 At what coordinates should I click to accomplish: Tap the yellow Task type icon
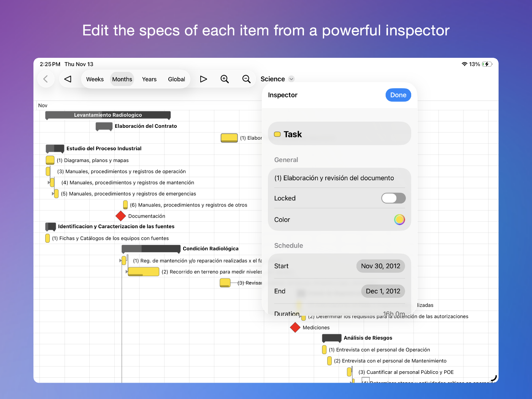point(277,134)
